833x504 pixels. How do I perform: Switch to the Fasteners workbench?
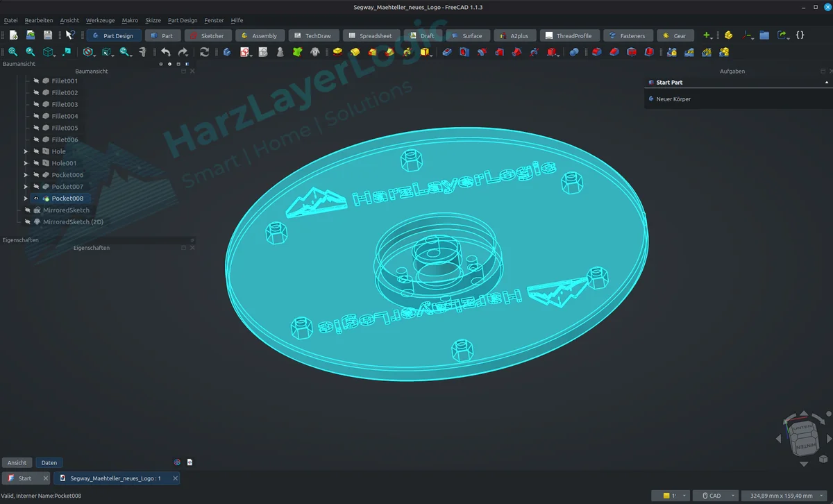pos(628,35)
